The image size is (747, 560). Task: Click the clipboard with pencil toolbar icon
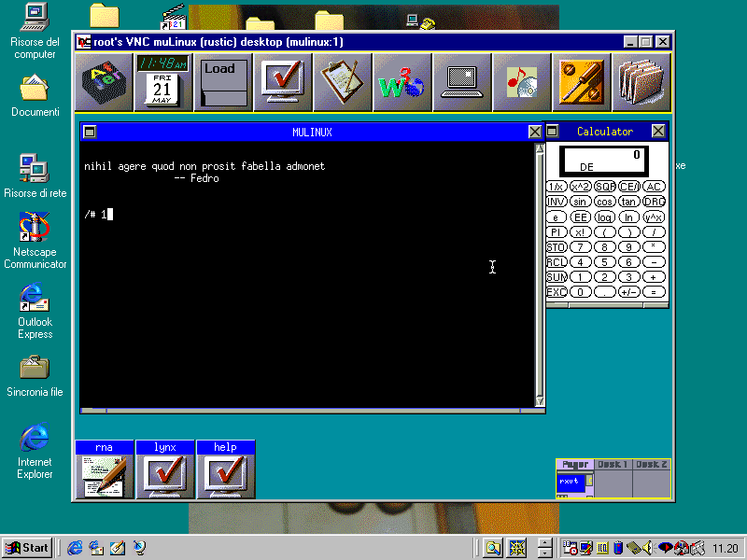coord(342,81)
